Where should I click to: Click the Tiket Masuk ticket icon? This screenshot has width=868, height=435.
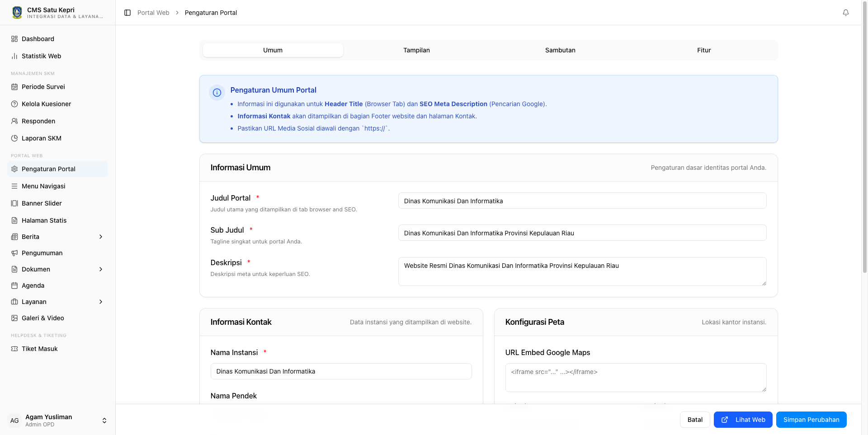pos(14,349)
